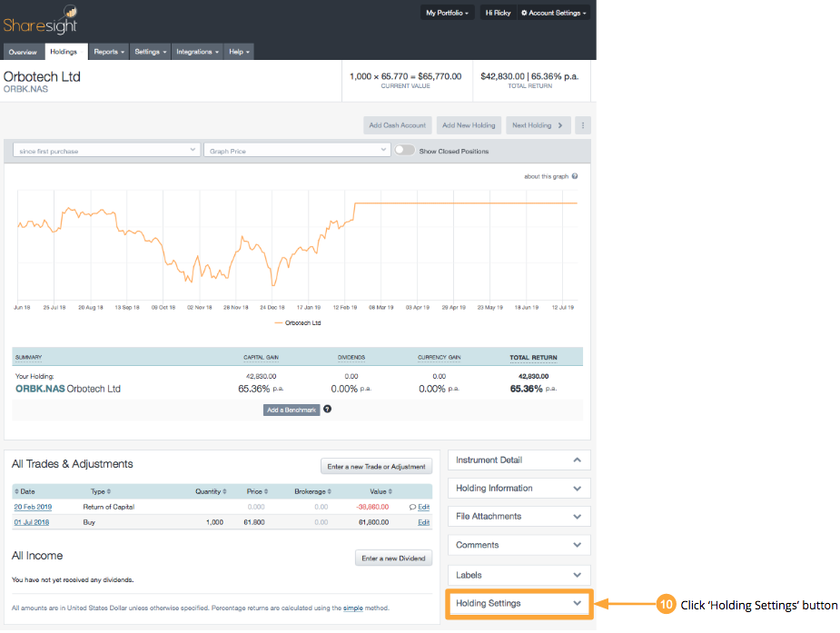This screenshot has width=840, height=633.
Task: Collapse the Instrument Detail panel
Action: click(x=519, y=460)
